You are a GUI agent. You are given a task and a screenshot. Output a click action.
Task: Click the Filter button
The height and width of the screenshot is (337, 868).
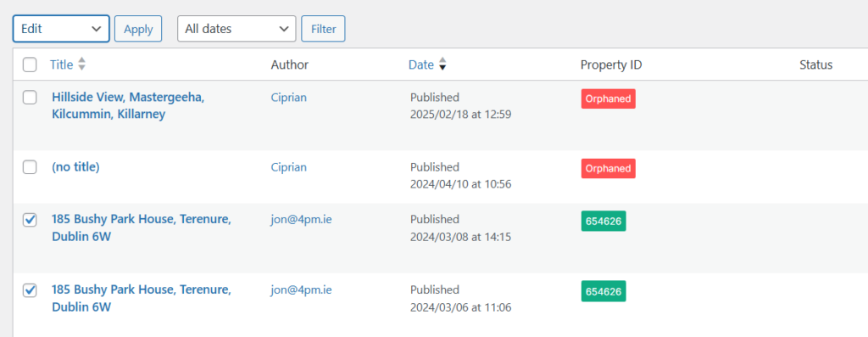[x=323, y=29]
